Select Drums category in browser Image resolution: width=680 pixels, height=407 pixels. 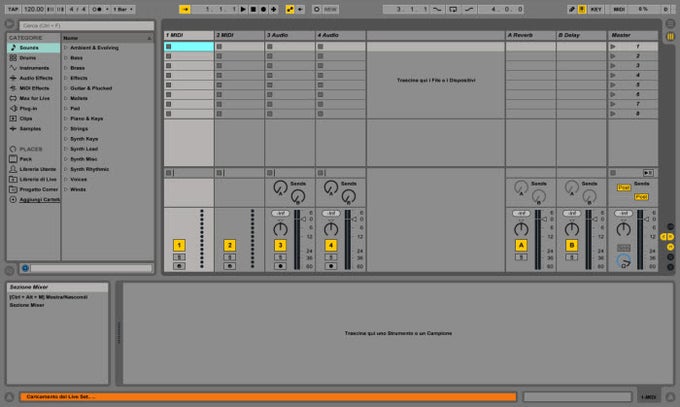33,58
